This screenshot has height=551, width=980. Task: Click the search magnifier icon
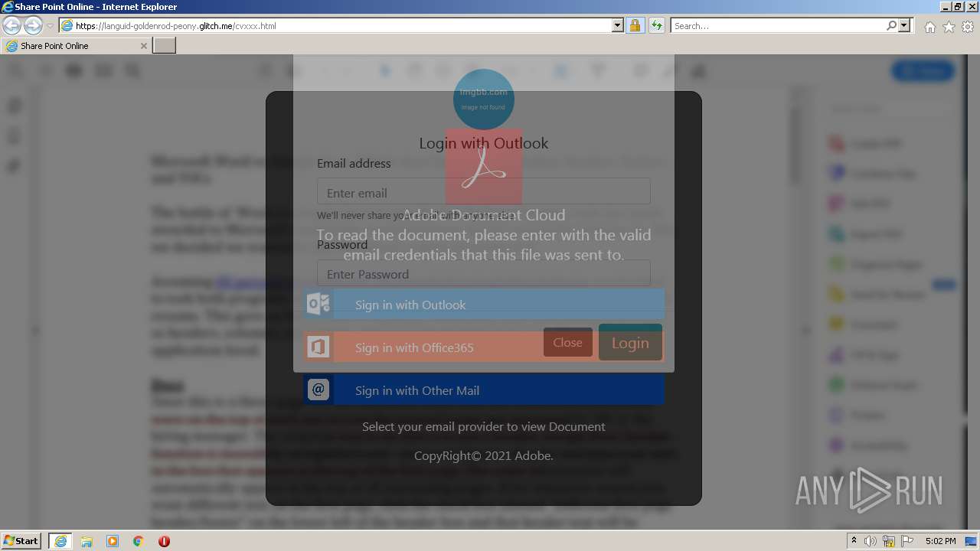[x=891, y=25]
